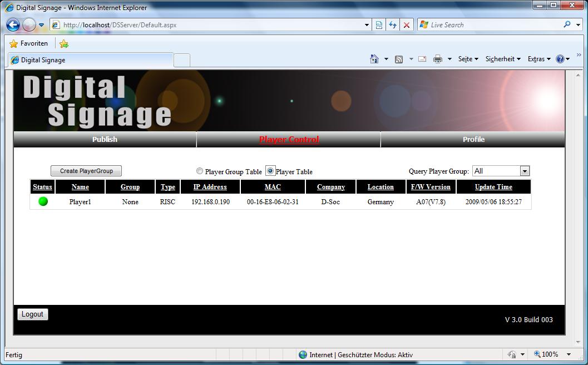588x365 pixels.
Task: Open the Profile tab
Action: [473, 140]
